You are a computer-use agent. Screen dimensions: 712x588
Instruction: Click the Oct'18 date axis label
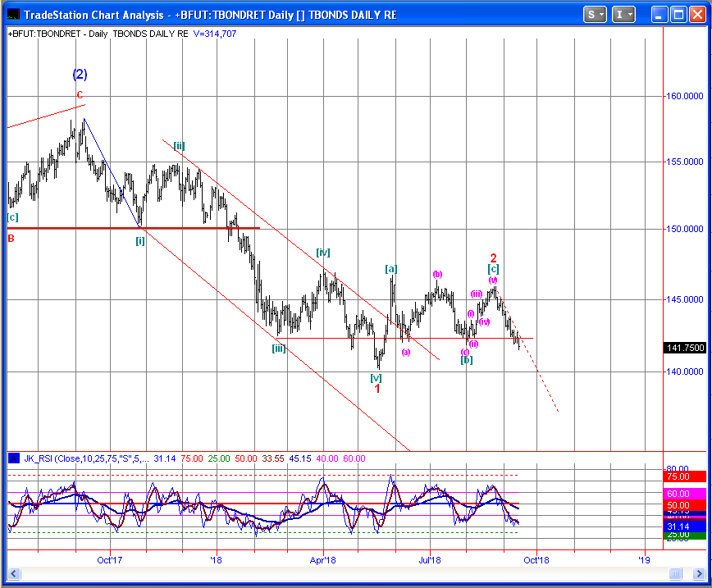(x=536, y=560)
